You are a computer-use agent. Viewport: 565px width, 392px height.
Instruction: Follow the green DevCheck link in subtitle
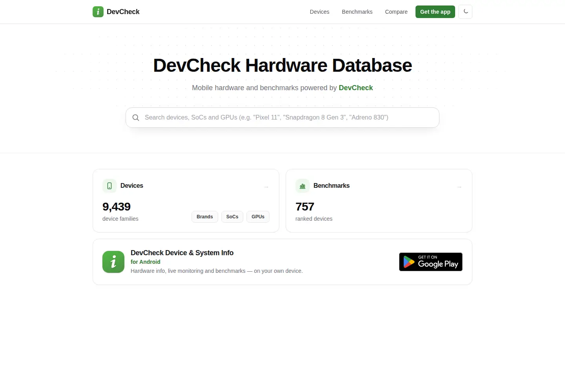click(x=356, y=88)
